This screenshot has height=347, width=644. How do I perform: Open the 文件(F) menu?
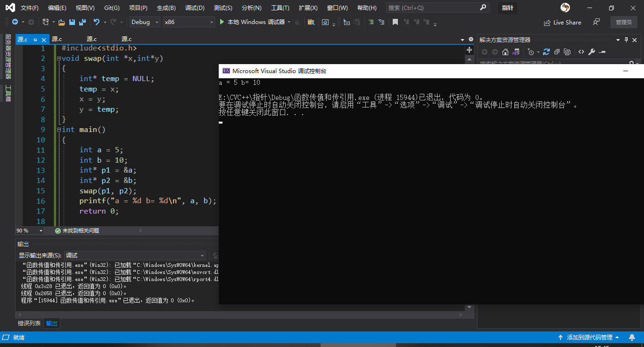(29, 8)
